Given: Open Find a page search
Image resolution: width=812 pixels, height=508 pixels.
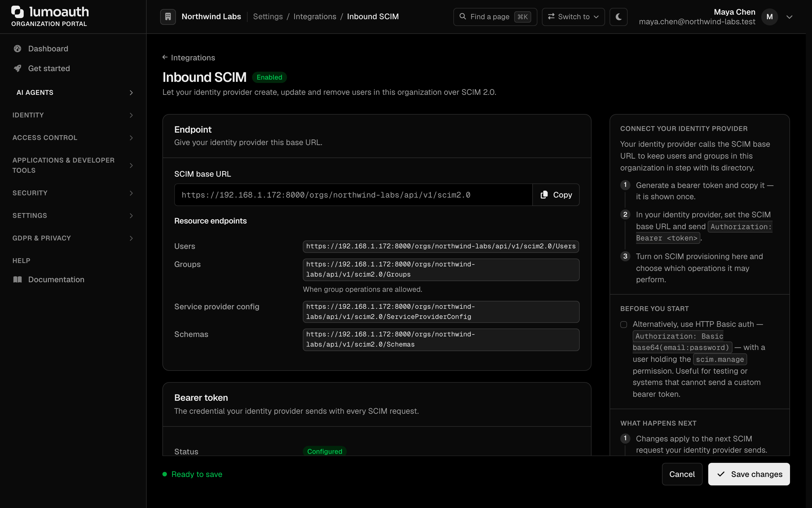Looking at the screenshot, I should pos(495,17).
